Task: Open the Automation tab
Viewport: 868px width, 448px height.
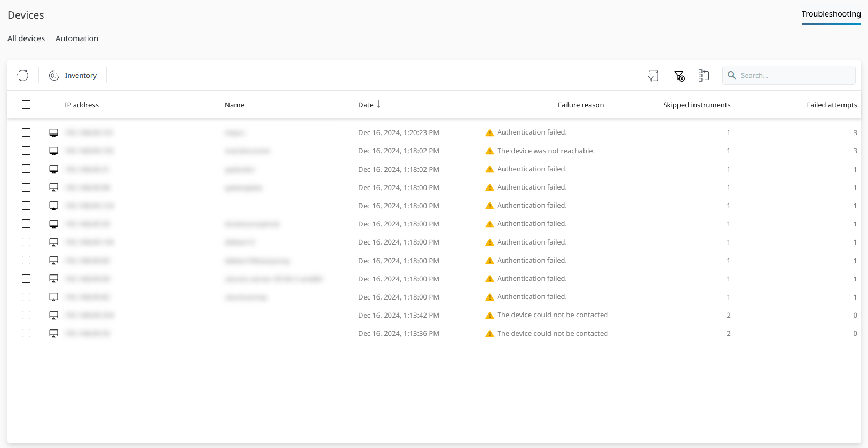Action: (77, 38)
